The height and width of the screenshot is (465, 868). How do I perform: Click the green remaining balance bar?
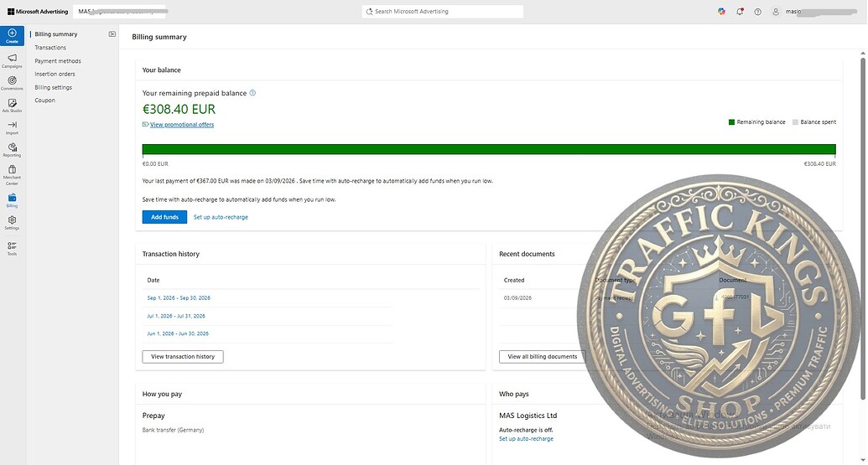pyautogui.click(x=489, y=149)
